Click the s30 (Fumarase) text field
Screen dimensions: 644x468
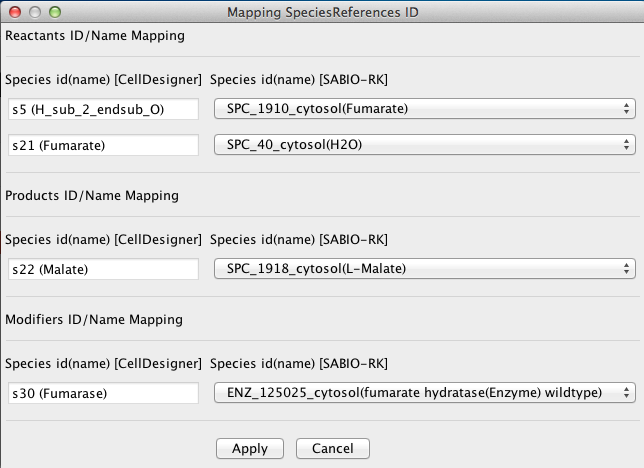pyautogui.click(x=104, y=393)
